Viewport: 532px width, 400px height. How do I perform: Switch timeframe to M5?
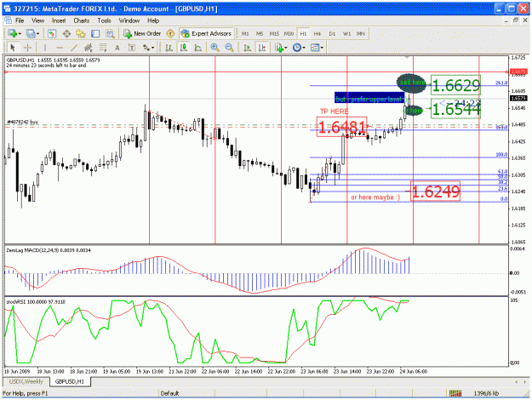pos(260,33)
